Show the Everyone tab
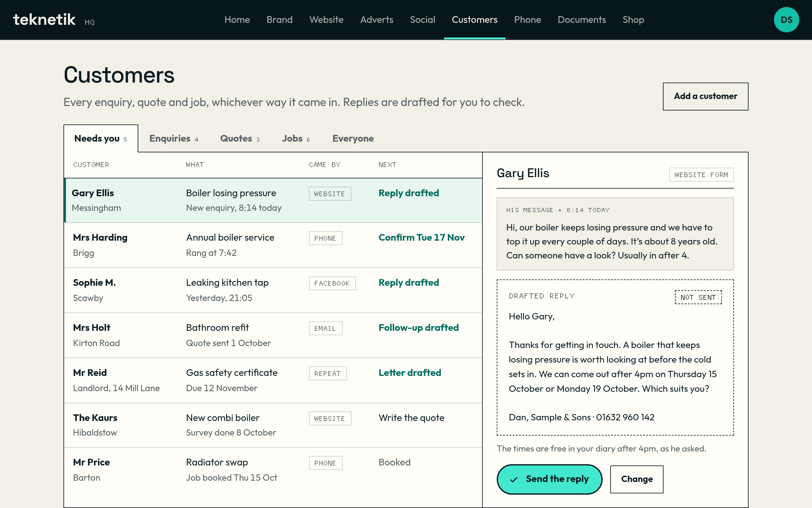 pos(353,138)
